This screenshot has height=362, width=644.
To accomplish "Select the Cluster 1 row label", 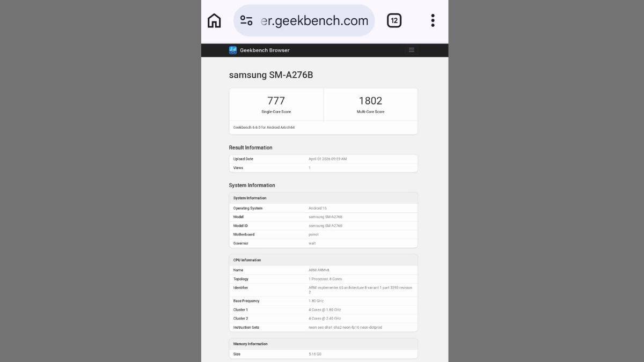I will point(240,310).
